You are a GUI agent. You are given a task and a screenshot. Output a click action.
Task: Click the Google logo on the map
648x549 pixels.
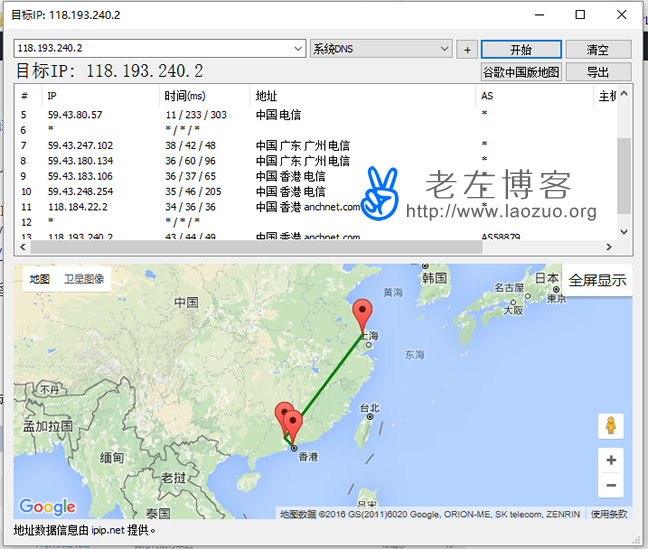tap(47, 507)
